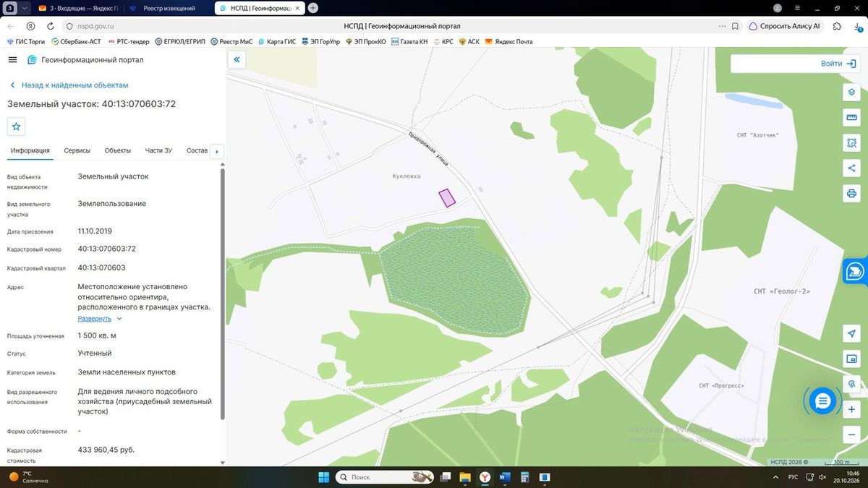The width and height of the screenshot is (868, 488).
Task: Click the Windows taskbar search box
Action: tap(384, 477)
